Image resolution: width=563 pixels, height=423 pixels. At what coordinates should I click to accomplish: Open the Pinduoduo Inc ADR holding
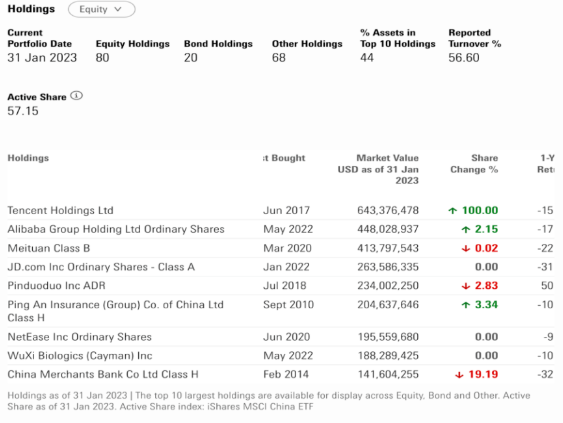tap(57, 285)
